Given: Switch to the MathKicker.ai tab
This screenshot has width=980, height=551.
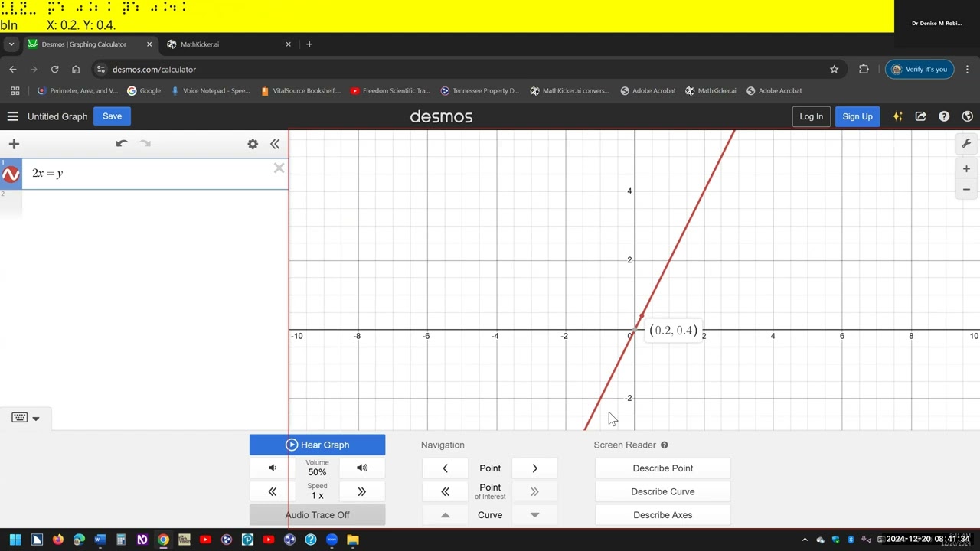Looking at the screenshot, I should click(x=228, y=44).
